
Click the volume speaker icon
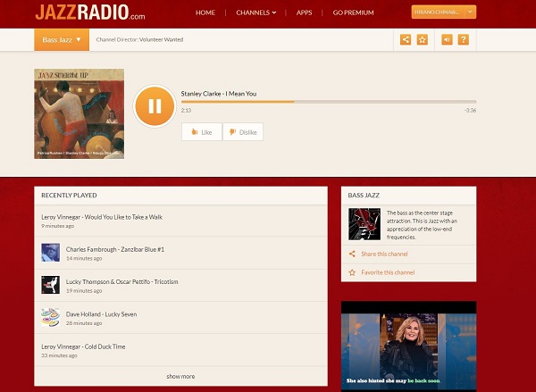coord(447,39)
